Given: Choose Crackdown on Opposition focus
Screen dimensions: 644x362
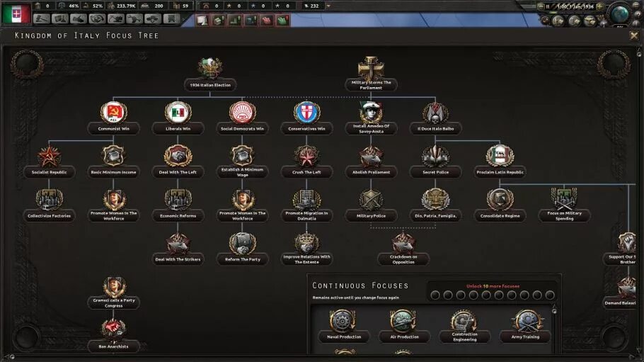Looking at the screenshot, I should (403, 249).
